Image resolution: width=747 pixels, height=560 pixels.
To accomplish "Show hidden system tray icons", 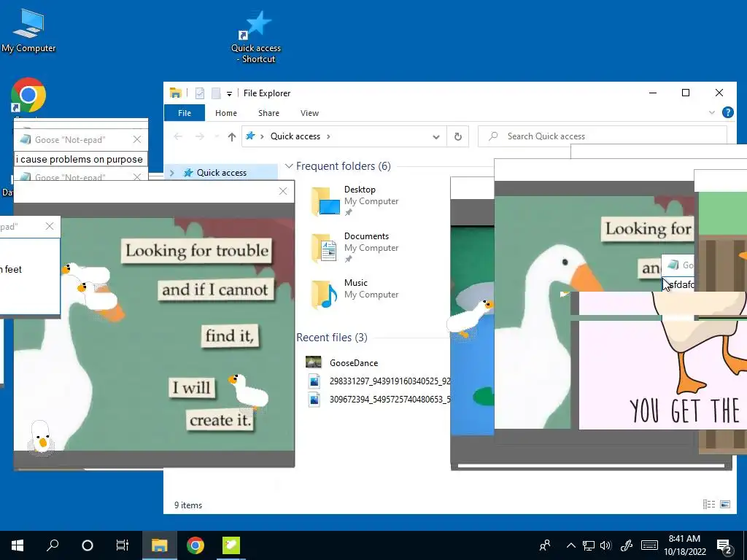I will click(x=570, y=545).
